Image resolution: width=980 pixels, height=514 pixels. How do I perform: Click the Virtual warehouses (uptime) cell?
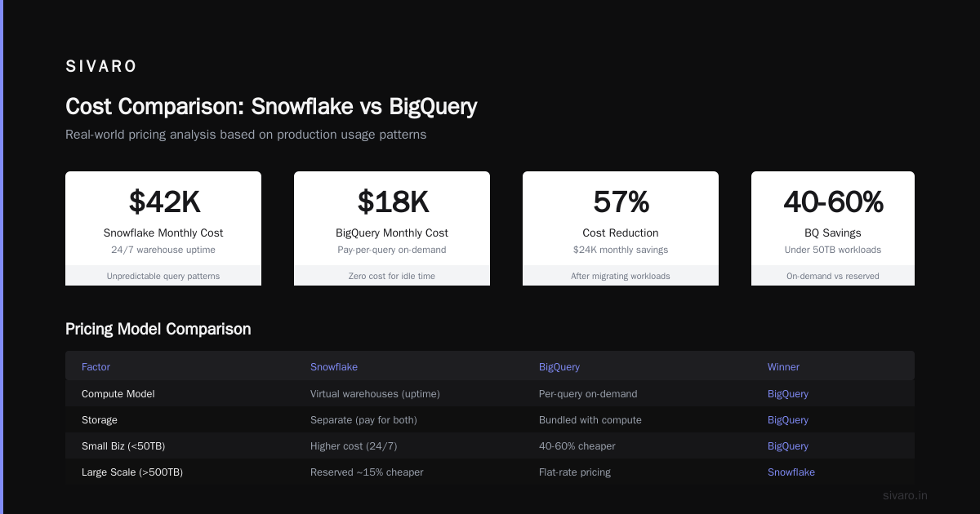375,394
